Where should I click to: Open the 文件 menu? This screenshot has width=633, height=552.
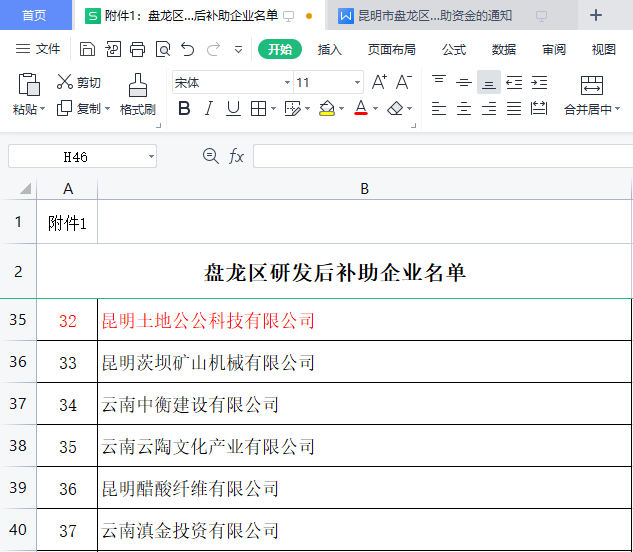pyautogui.click(x=38, y=49)
